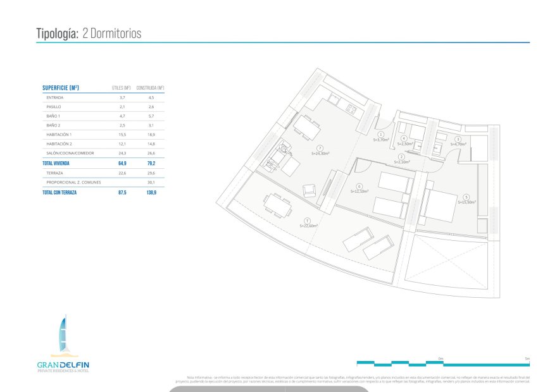Viewport: 538px width, 392px height.
Task: Select room marker 7 in the salón area
Action: (320, 147)
